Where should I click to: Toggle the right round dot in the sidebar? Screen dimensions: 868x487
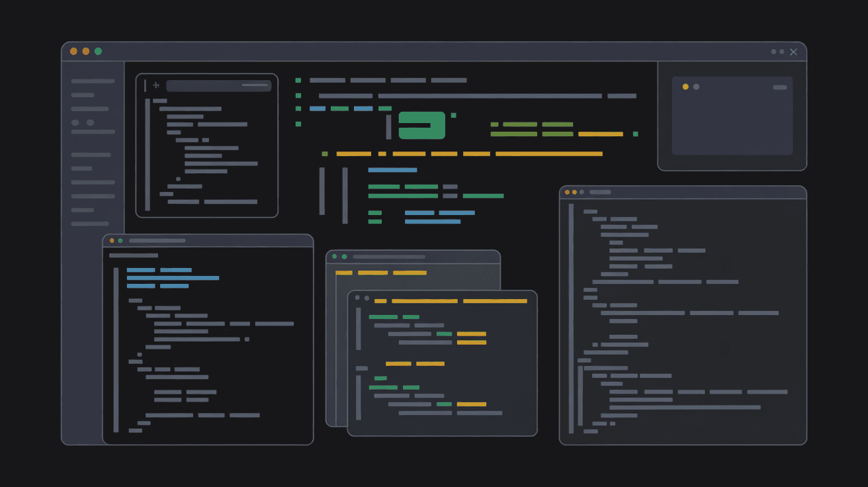(x=90, y=122)
